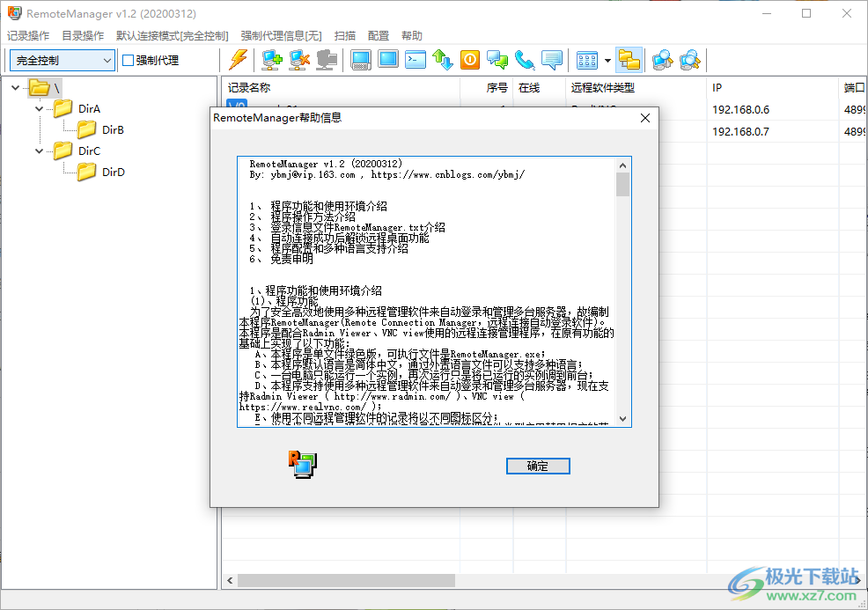Close the RemoteManager帮助信息 dialog
Image resolution: width=868 pixels, height=610 pixels.
pos(645,118)
